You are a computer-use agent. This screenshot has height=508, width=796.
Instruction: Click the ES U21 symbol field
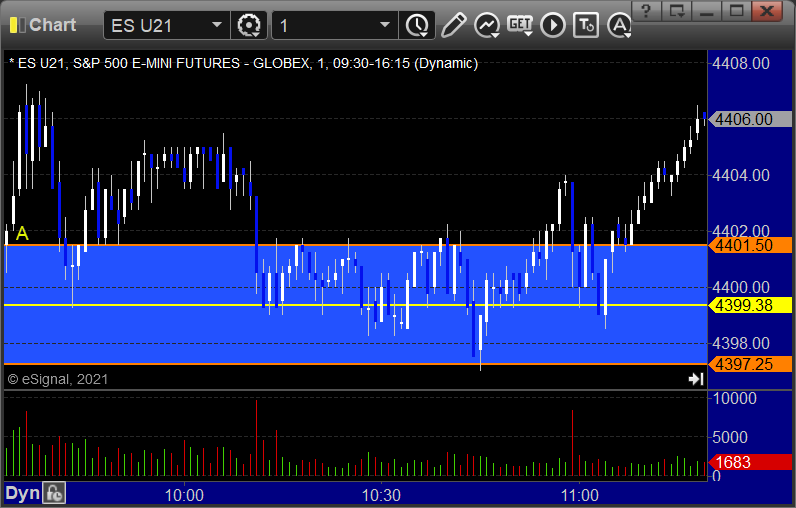click(x=166, y=25)
